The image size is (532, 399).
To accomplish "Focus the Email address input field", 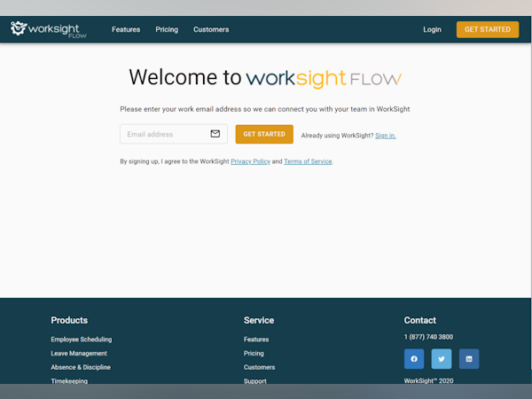I will point(174,134).
